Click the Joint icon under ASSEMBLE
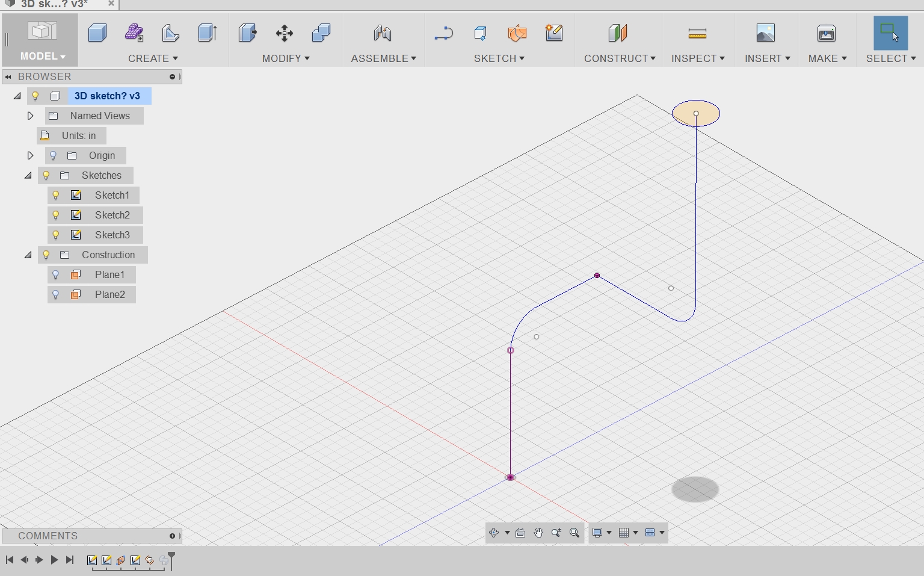 [383, 33]
